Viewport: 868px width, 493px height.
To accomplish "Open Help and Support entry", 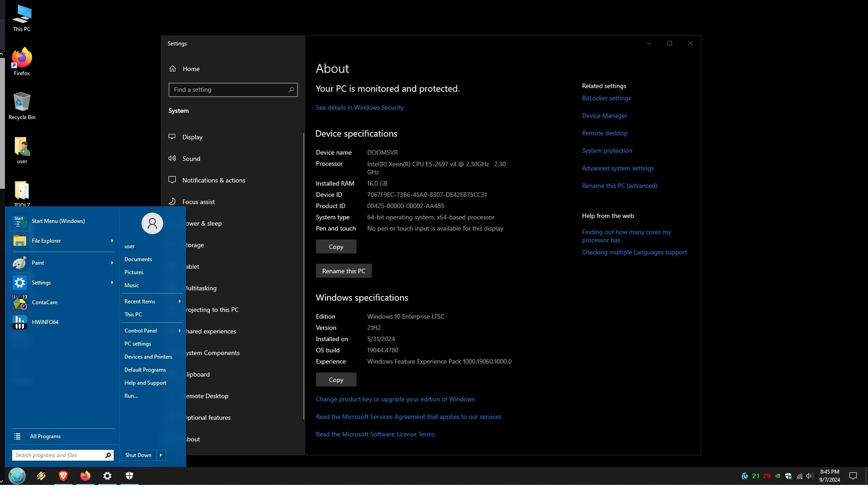I will pos(145,383).
